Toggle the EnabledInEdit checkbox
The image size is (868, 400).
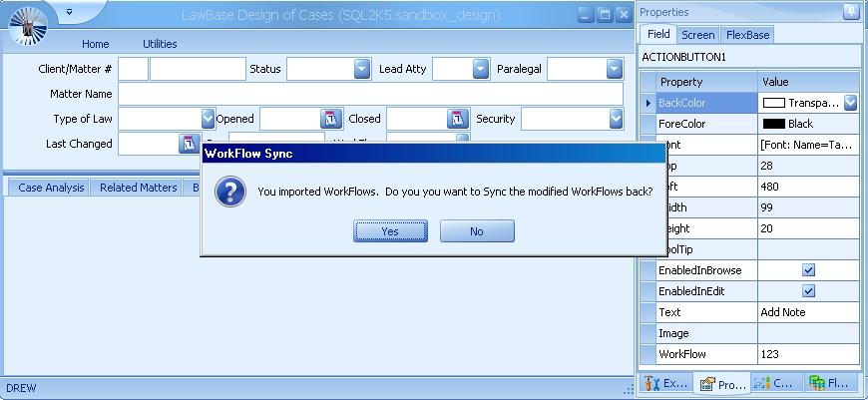[808, 291]
